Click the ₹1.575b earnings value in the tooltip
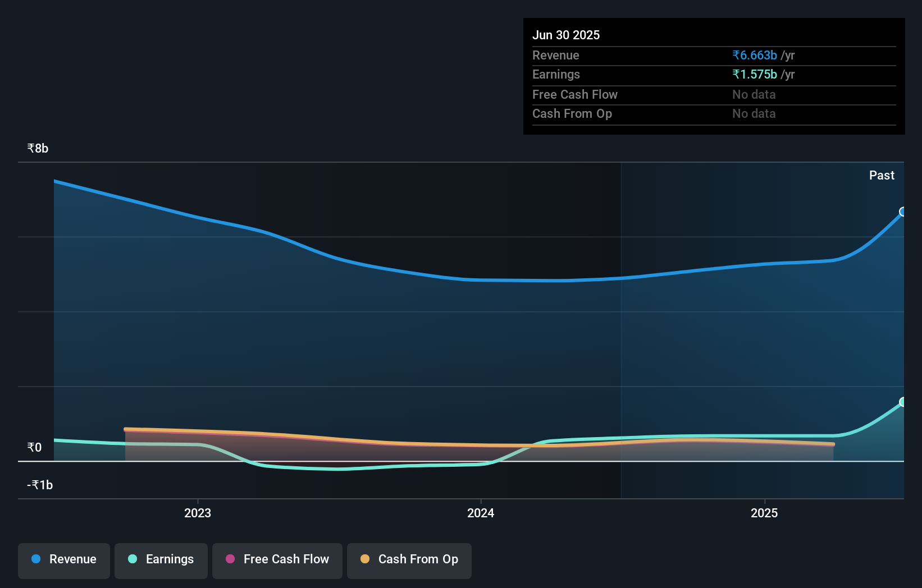The width and height of the screenshot is (922, 588). (755, 74)
